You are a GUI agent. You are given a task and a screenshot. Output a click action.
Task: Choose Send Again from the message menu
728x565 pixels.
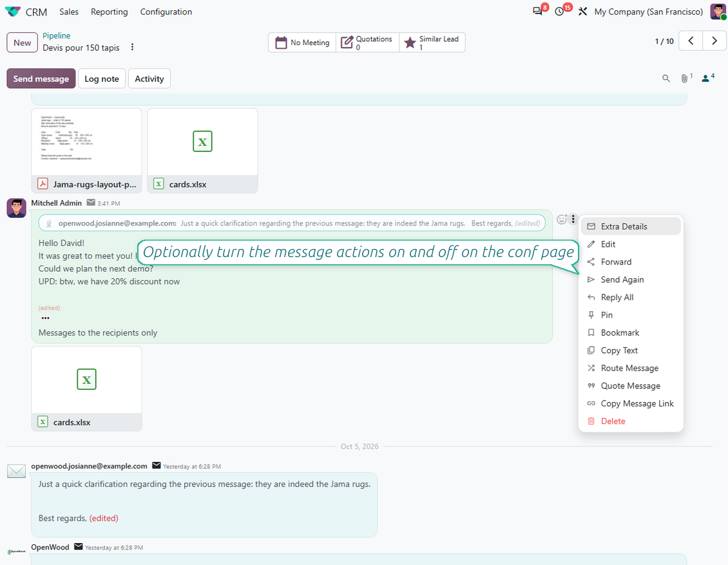tap(631, 280)
